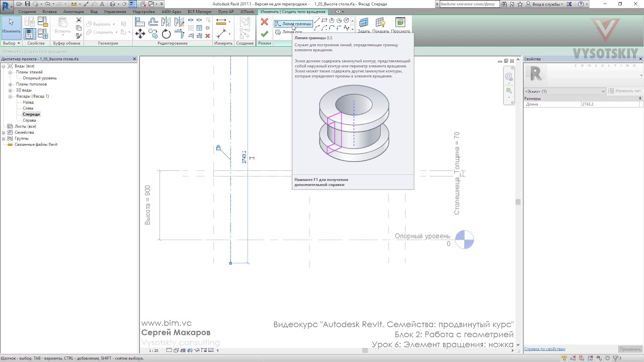The width and height of the screenshot is (644, 362).
Task: Click the 1 : 20 view scale
Action: click(153, 350)
